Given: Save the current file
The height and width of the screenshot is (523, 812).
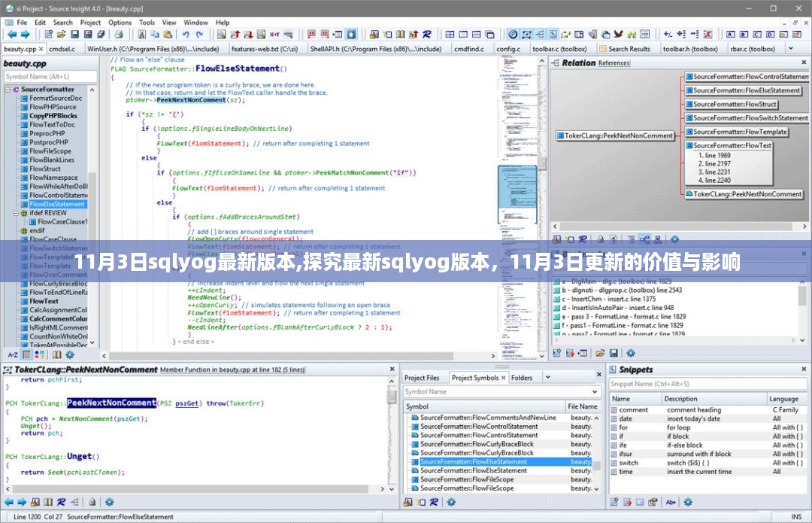Looking at the screenshot, I should 74,35.
